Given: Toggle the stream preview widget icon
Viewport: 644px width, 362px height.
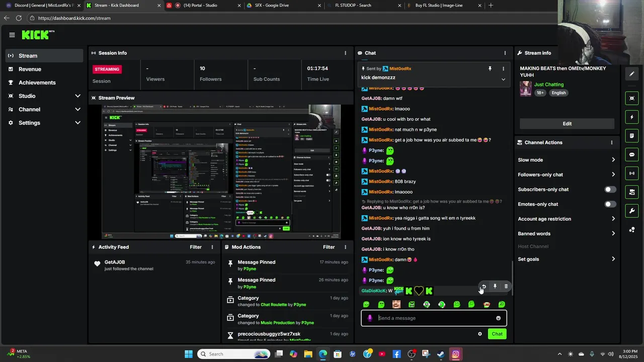Looking at the screenshot, I should tap(632, 98).
